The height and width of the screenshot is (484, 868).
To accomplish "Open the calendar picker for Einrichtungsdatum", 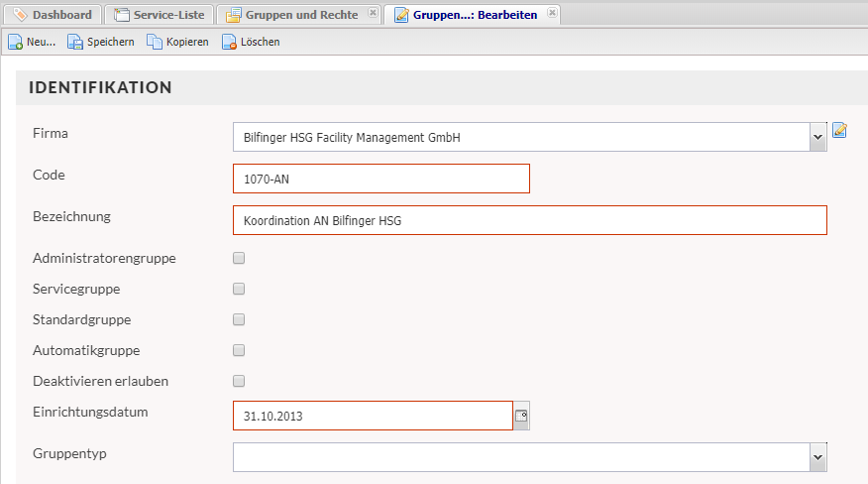I will click(x=521, y=416).
